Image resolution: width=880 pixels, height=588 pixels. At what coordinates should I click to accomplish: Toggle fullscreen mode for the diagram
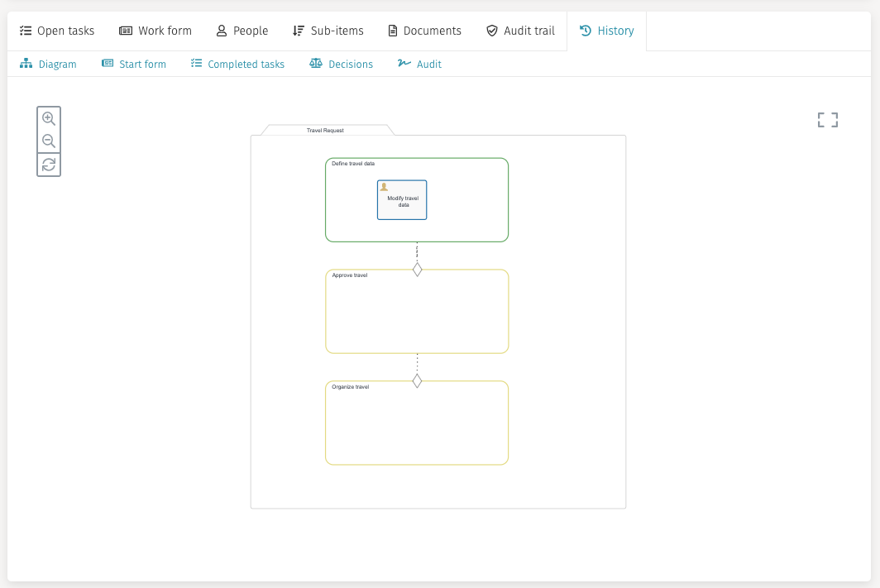pos(827,121)
